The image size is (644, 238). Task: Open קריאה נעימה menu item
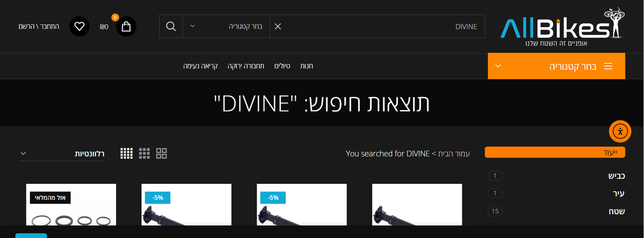pyautogui.click(x=200, y=66)
